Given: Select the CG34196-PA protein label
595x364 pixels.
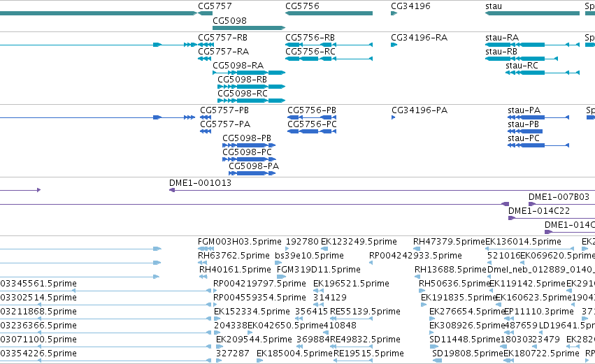Looking at the screenshot, I should pyautogui.click(x=420, y=110).
